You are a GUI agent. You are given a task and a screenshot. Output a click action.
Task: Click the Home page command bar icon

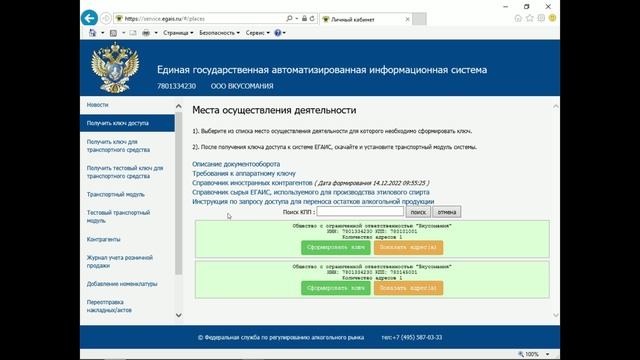[x=93, y=33]
